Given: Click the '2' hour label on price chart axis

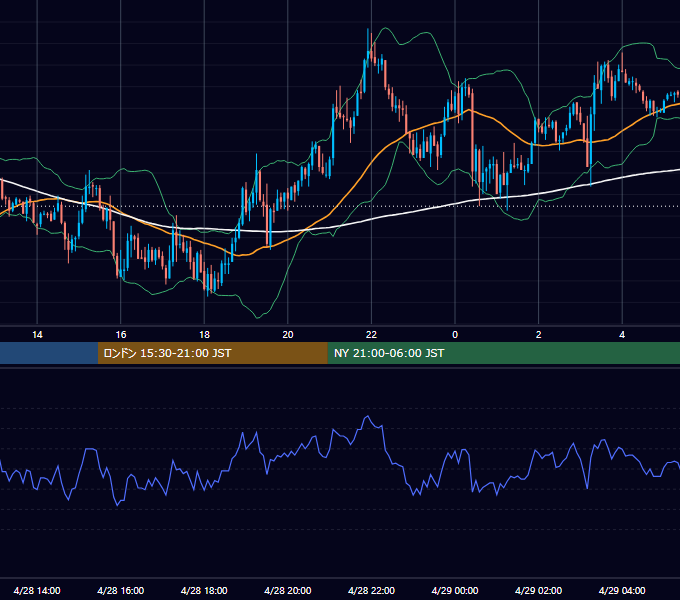Looking at the screenshot, I should point(538,335).
